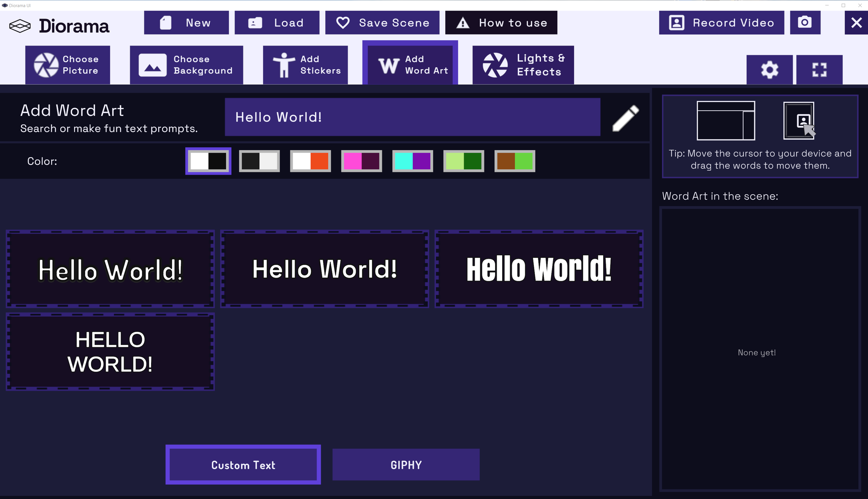Toggle fullscreen expand icon
Viewport: 868px width, 499px height.
[819, 70]
